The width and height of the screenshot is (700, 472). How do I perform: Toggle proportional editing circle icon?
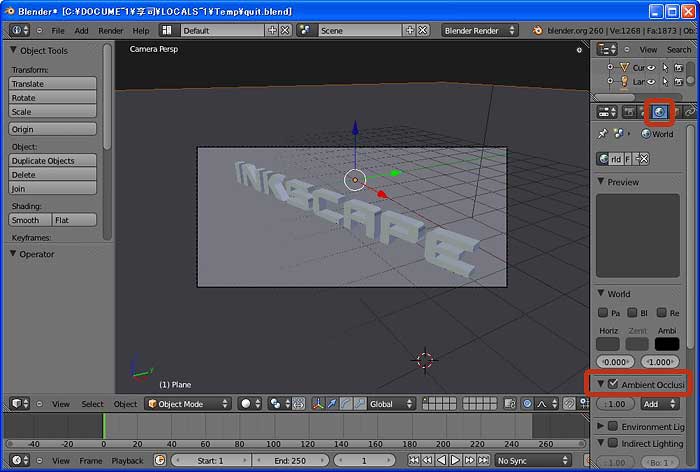[527, 404]
